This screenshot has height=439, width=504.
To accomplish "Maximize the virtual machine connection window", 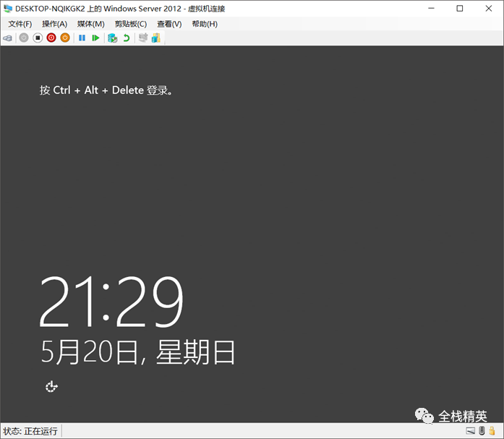I will (x=460, y=9).
